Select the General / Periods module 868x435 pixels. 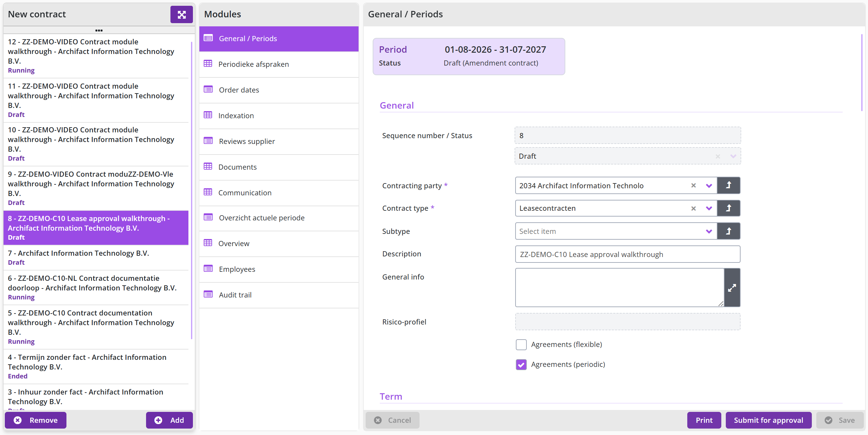[x=279, y=39]
